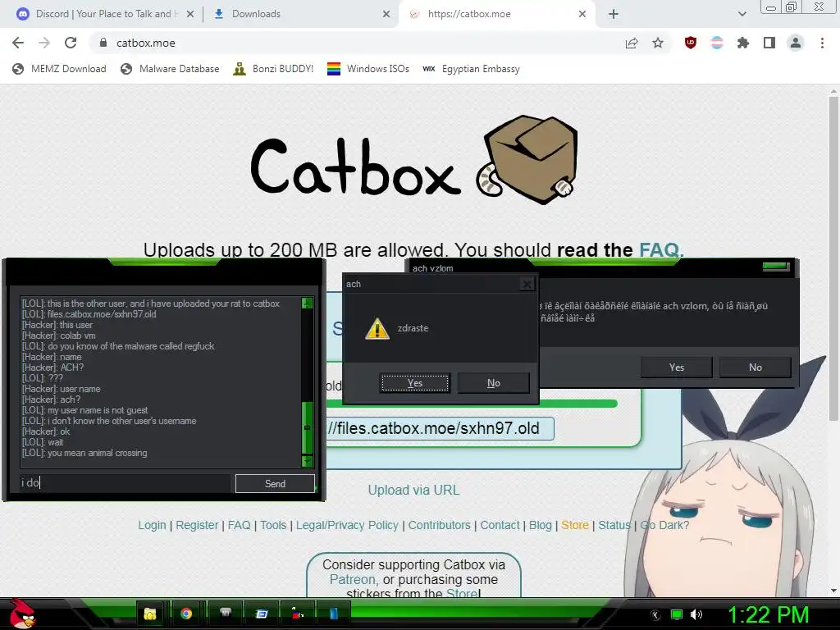Screen dimensions: 840x630
Task: Open the Chrome profile avatar
Action: tap(796, 43)
